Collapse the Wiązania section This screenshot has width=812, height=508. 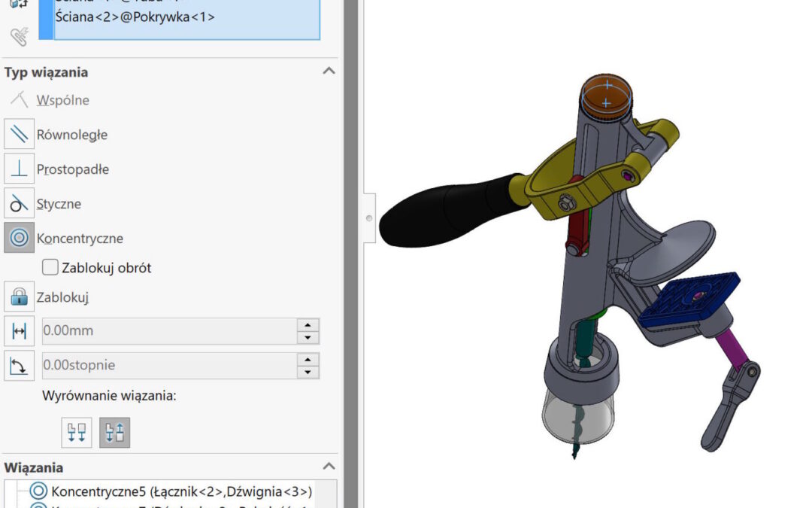click(x=329, y=467)
